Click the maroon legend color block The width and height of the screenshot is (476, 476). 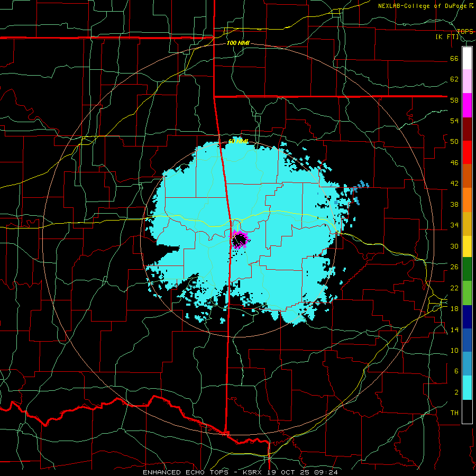(x=467, y=129)
